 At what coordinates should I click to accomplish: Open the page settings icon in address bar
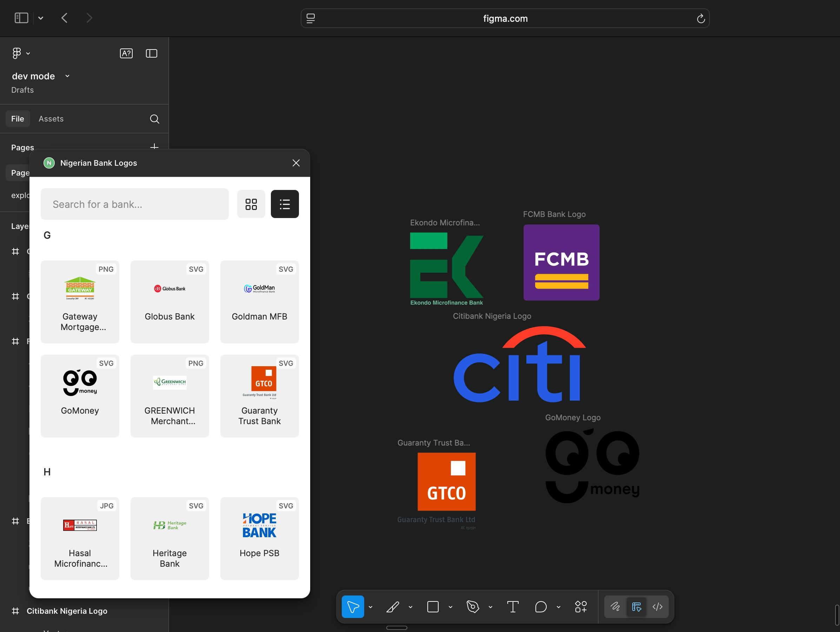pyautogui.click(x=311, y=18)
